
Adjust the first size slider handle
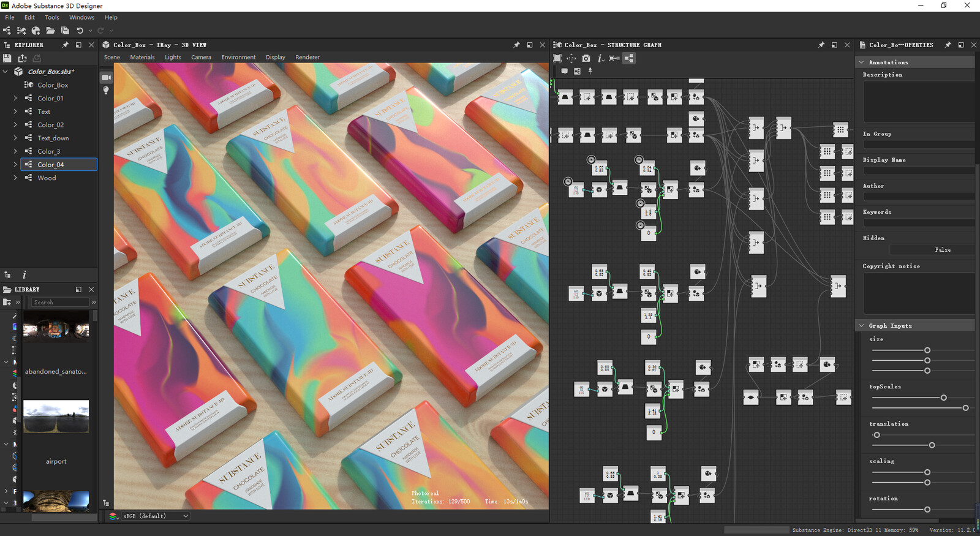click(x=927, y=350)
